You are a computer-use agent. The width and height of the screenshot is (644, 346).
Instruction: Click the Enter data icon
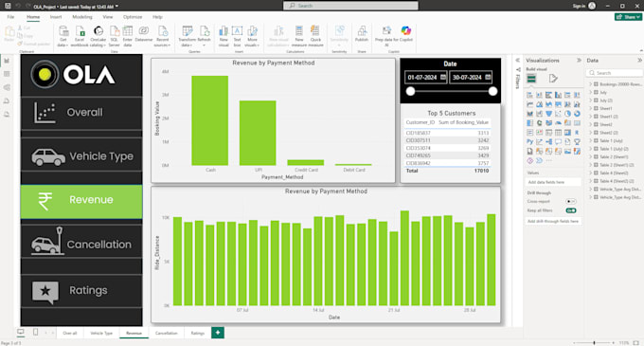coord(128,31)
